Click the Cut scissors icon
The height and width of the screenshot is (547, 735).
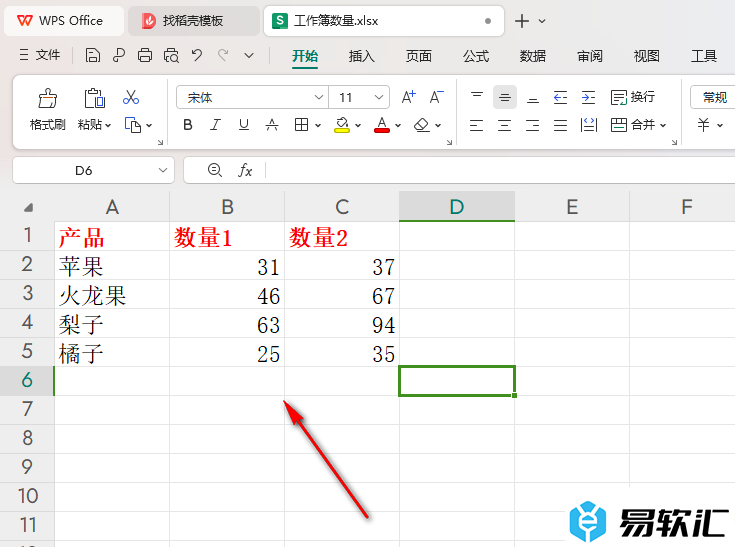coord(131,97)
